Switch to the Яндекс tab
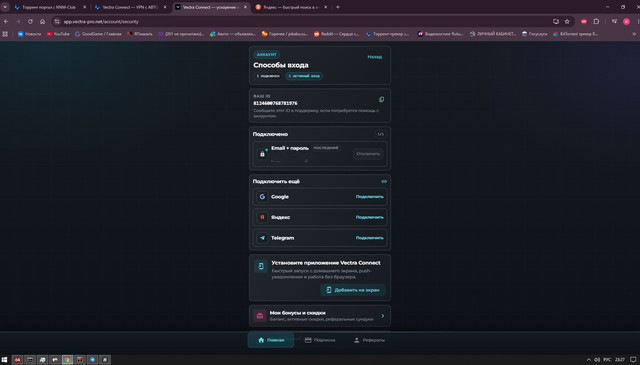The height and width of the screenshot is (365, 640). 291,7
